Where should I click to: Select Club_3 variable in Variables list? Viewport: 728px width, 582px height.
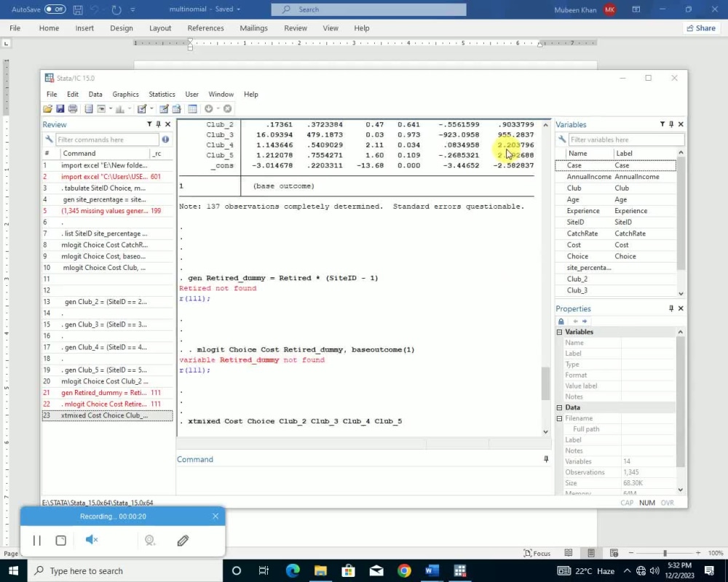(616, 290)
